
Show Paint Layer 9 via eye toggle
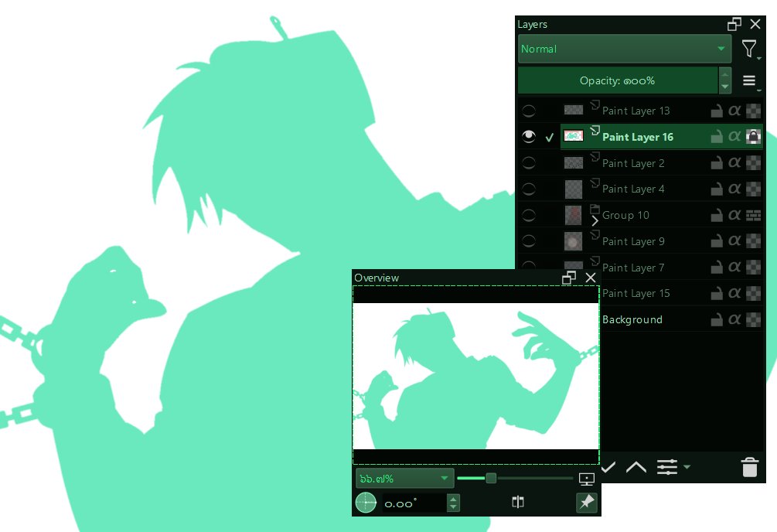(529, 241)
